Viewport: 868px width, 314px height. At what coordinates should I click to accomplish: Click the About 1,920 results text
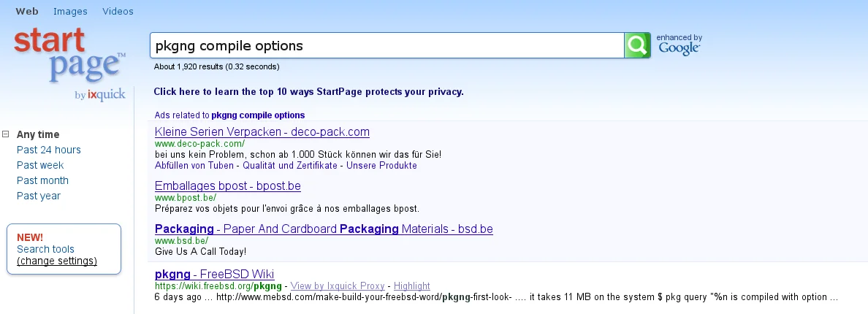(x=216, y=67)
